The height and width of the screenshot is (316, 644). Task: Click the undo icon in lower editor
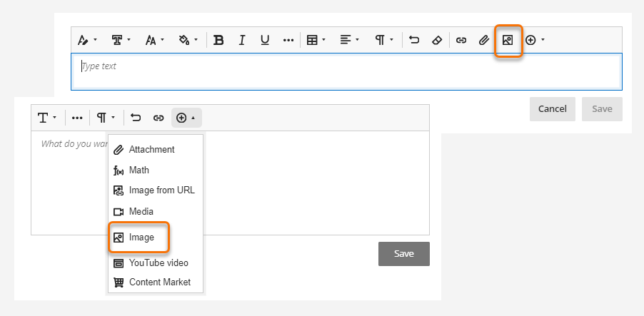tap(136, 118)
